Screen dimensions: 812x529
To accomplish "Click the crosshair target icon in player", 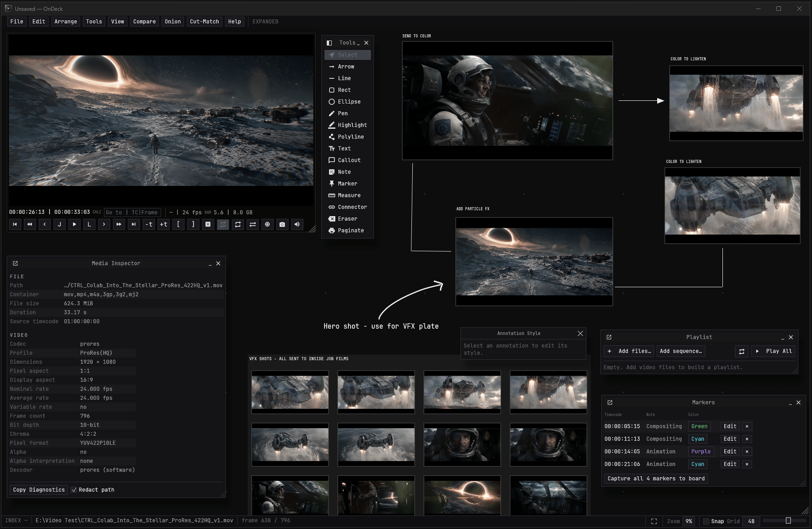I will [x=267, y=224].
